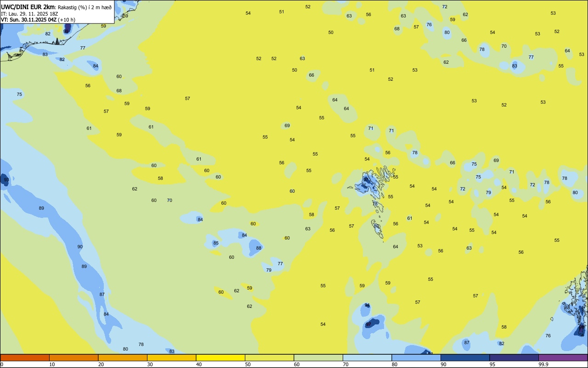Pick the 20–30 amber legend swatch
This screenshot has height=368, width=588.
pyautogui.click(x=123, y=357)
